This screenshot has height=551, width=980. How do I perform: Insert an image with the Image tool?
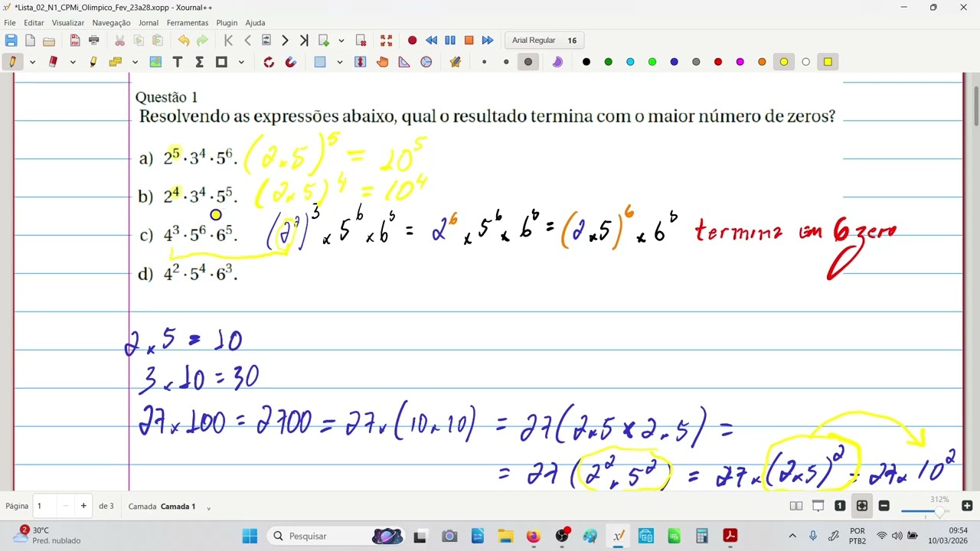(x=155, y=62)
